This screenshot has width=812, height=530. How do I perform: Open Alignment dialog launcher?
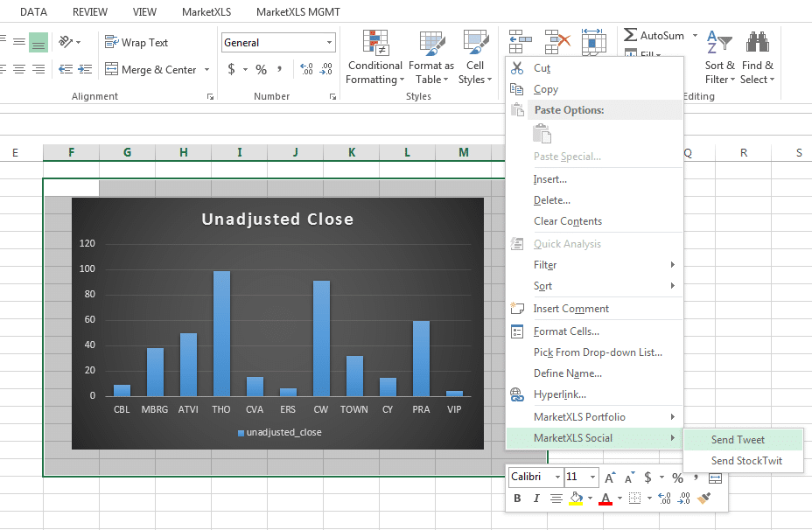click(x=210, y=97)
